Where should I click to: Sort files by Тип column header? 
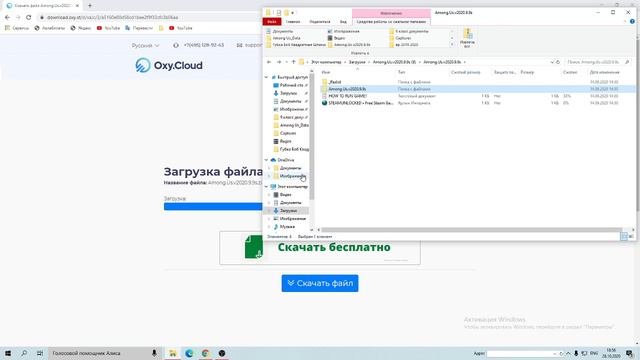(402, 72)
